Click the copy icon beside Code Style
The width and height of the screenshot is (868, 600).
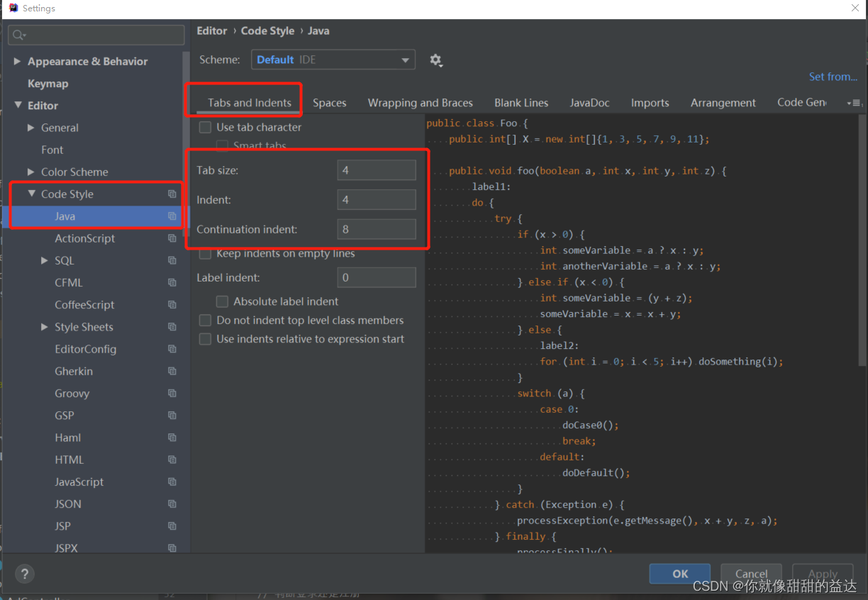click(x=172, y=194)
